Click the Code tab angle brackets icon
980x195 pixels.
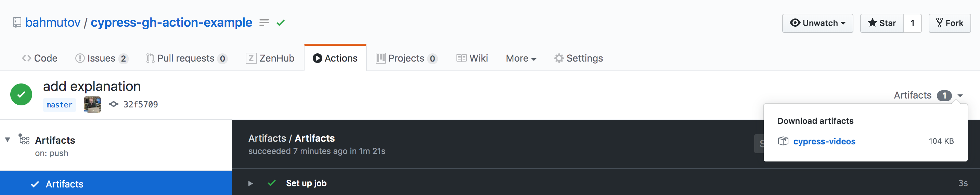click(27, 58)
